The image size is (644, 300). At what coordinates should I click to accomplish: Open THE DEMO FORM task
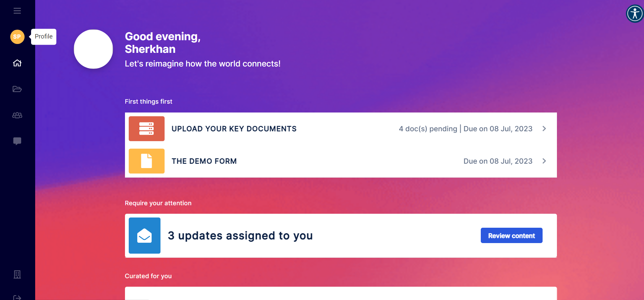click(x=341, y=161)
